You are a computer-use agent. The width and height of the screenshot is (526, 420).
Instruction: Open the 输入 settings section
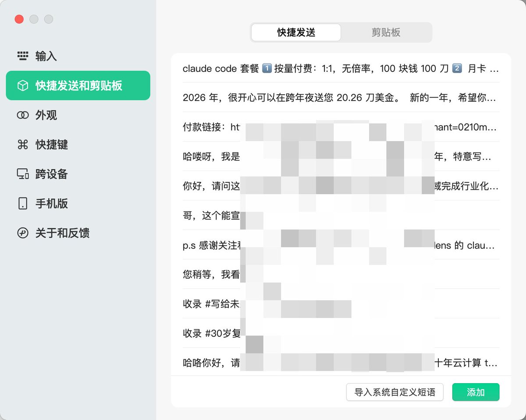tap(78, 56)
